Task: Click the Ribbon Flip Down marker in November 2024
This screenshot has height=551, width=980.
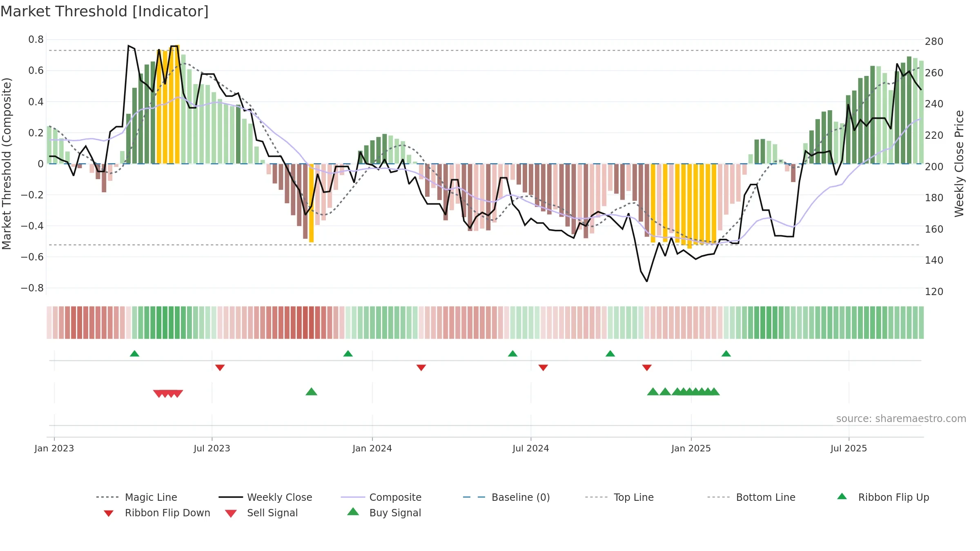Action: [647, 368]
